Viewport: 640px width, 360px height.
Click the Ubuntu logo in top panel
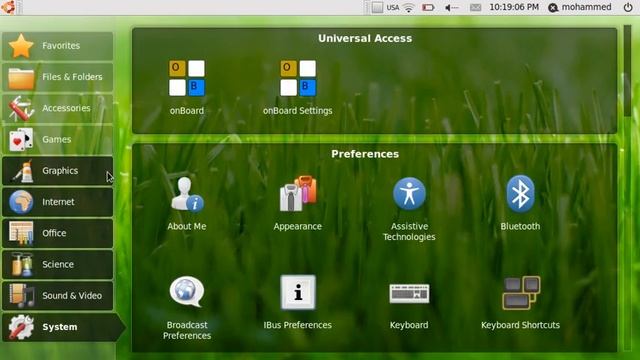8,7
